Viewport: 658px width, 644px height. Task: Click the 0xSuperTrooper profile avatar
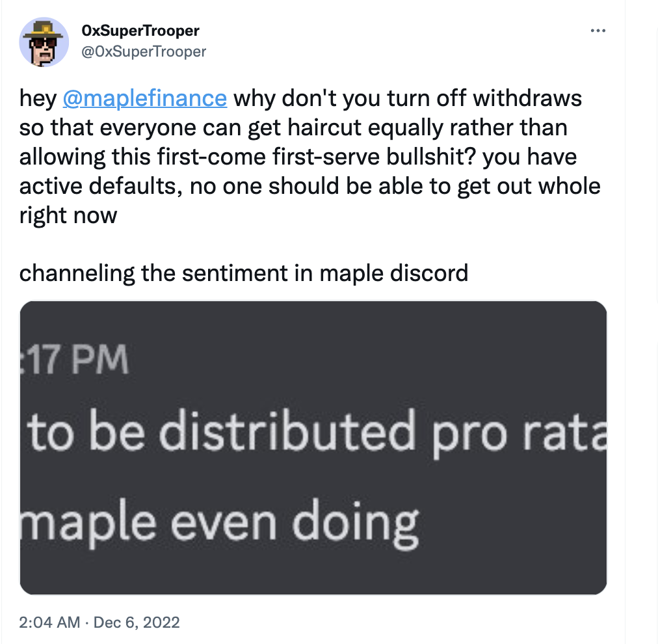(44, 41)
